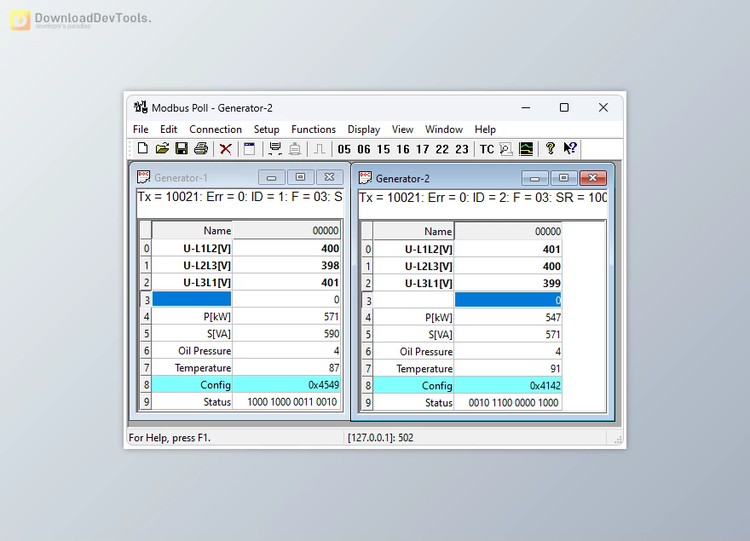750x541 pixels.
Task: Select value 399 in Generator-2
Action: [x=508, y=283]
